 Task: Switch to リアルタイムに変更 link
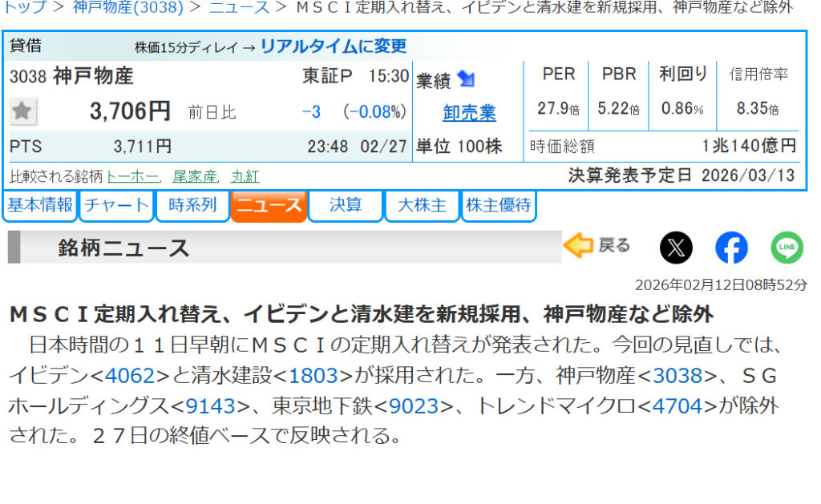pyautogui.click(x=334, y=46)
